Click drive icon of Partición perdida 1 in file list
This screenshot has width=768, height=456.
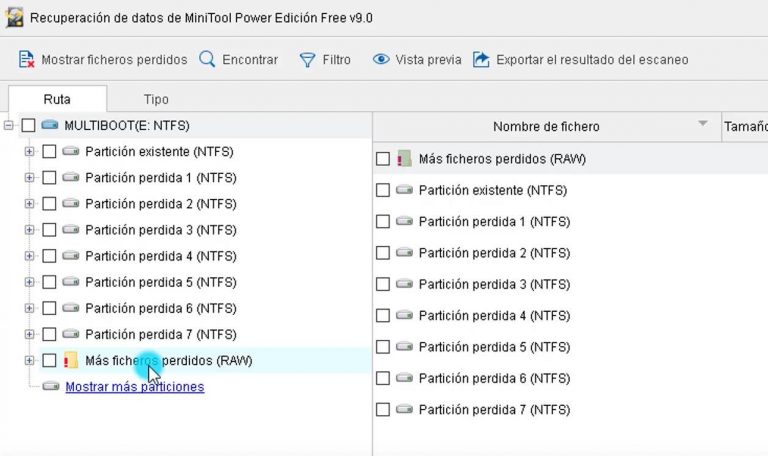pyautogui.click(x=404, y=221)
